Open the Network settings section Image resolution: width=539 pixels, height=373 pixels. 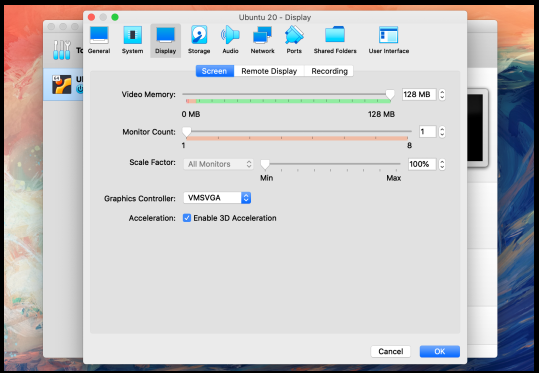pos(262,41)
